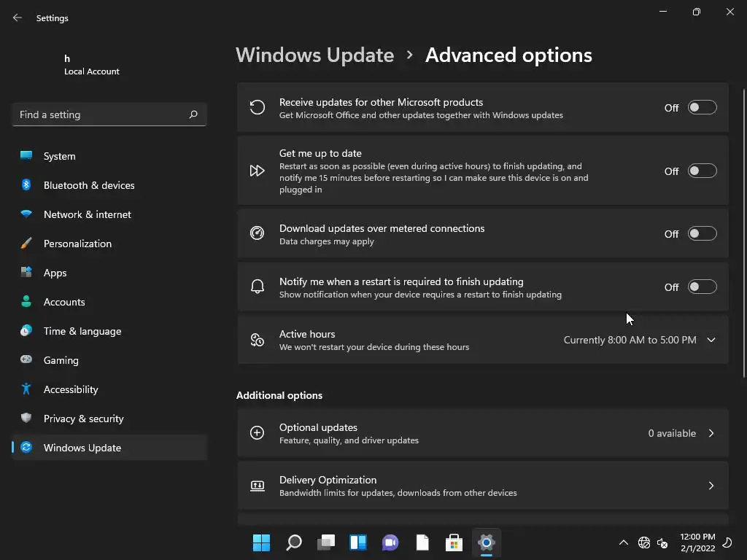Viewport: 747px width, 560px height.
Task: Show hidden icons in system tray
Action: click(x=623, y=542)
